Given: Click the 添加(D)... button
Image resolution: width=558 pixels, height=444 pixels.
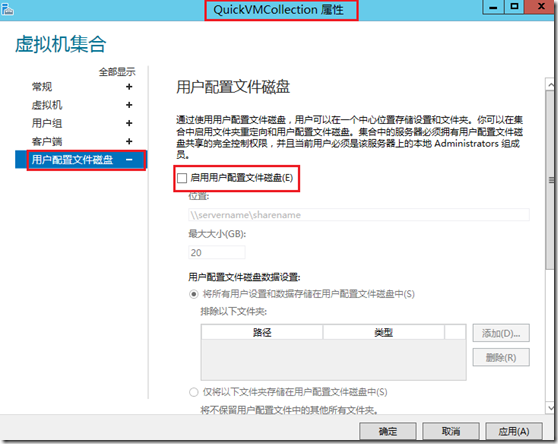Looking at the screenshot, I should pyautogui.click(x=501, y=333).
